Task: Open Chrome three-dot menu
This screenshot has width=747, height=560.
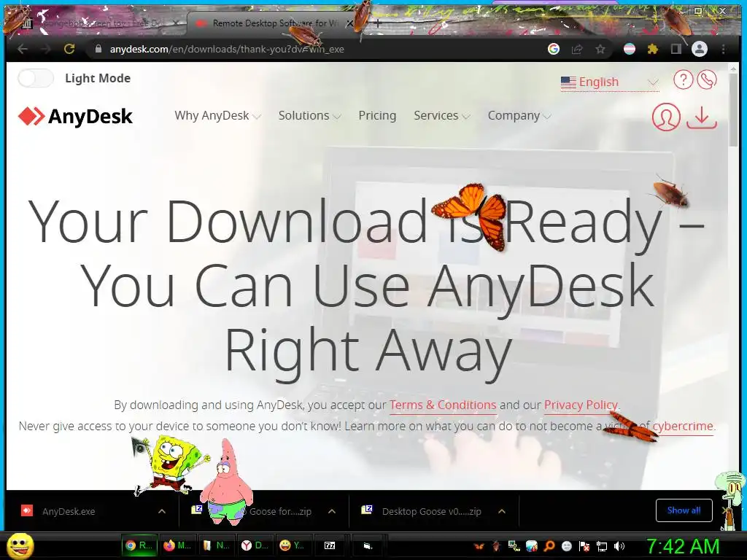Action: pos(723,49)
